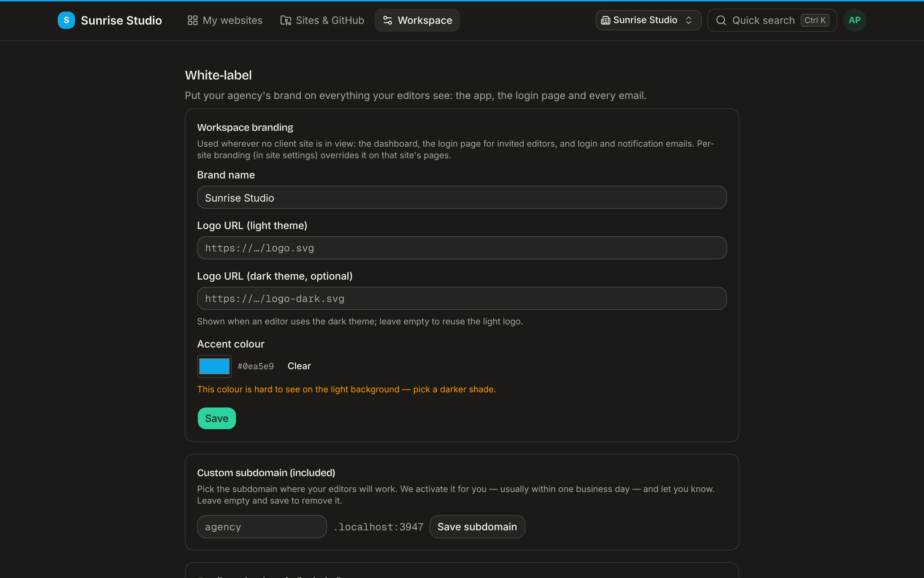Click the #0ea5e9 hex value

click(256, 366)
